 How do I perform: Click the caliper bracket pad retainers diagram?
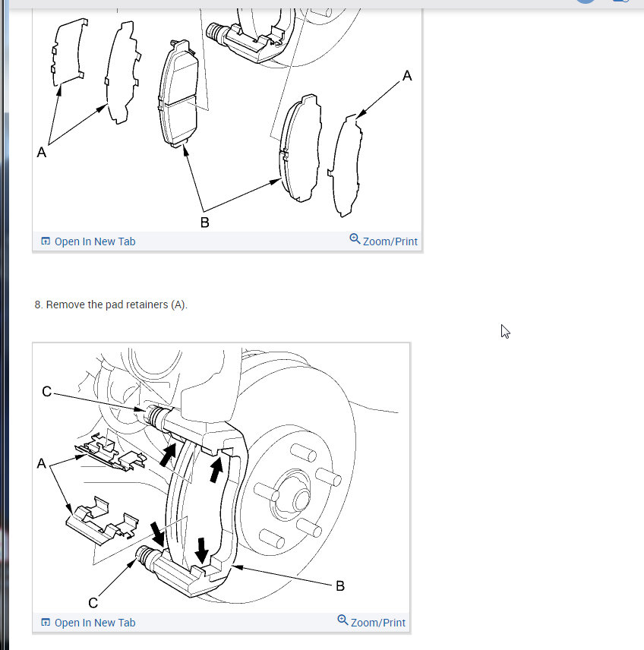tap(221, 478)
